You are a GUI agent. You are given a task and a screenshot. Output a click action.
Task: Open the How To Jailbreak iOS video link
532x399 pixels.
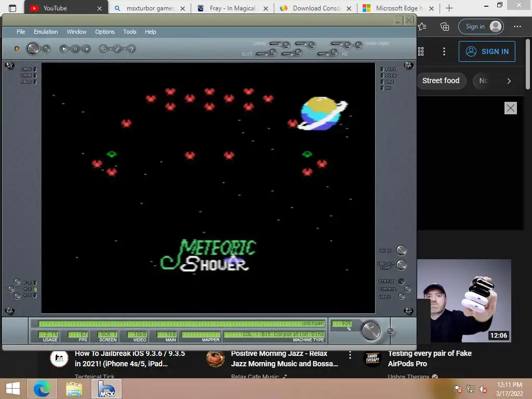coord(129,358)
